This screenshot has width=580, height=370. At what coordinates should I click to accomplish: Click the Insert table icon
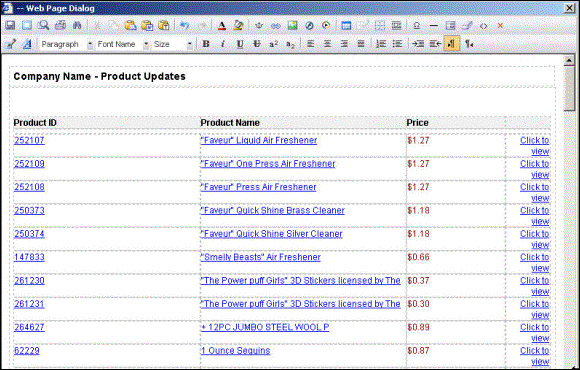(x=346, y=26)
